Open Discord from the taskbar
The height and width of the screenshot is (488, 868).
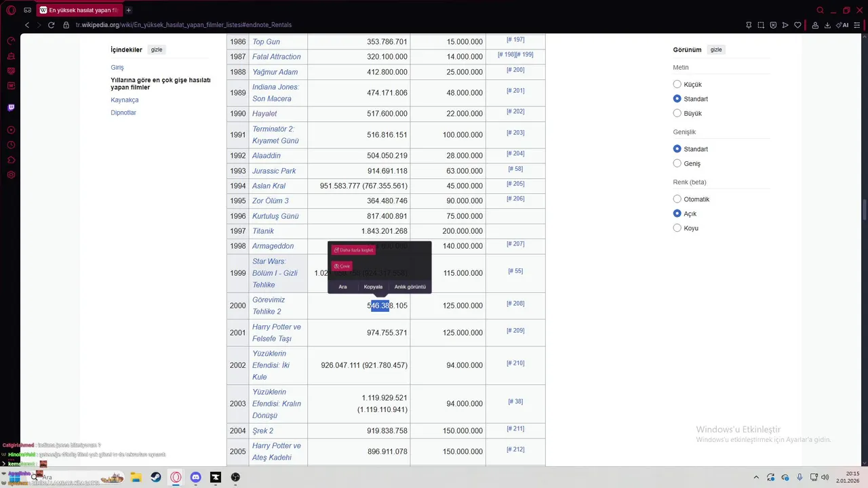[x=196, y=477]
